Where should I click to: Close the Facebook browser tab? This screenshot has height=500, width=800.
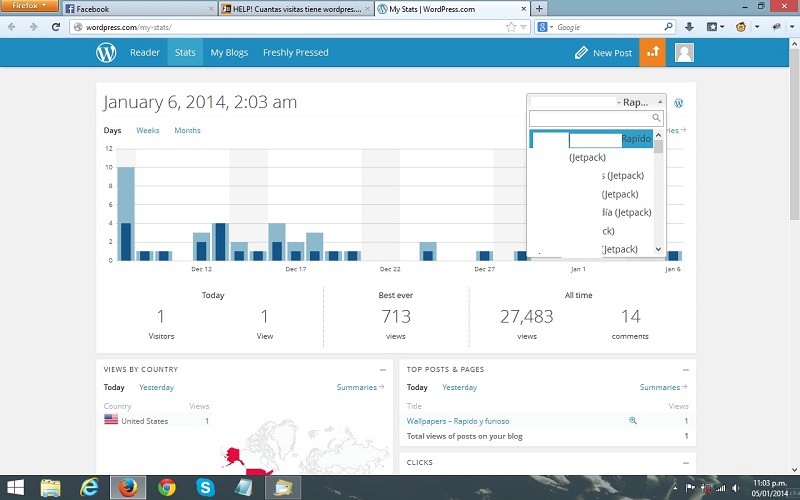211,9
